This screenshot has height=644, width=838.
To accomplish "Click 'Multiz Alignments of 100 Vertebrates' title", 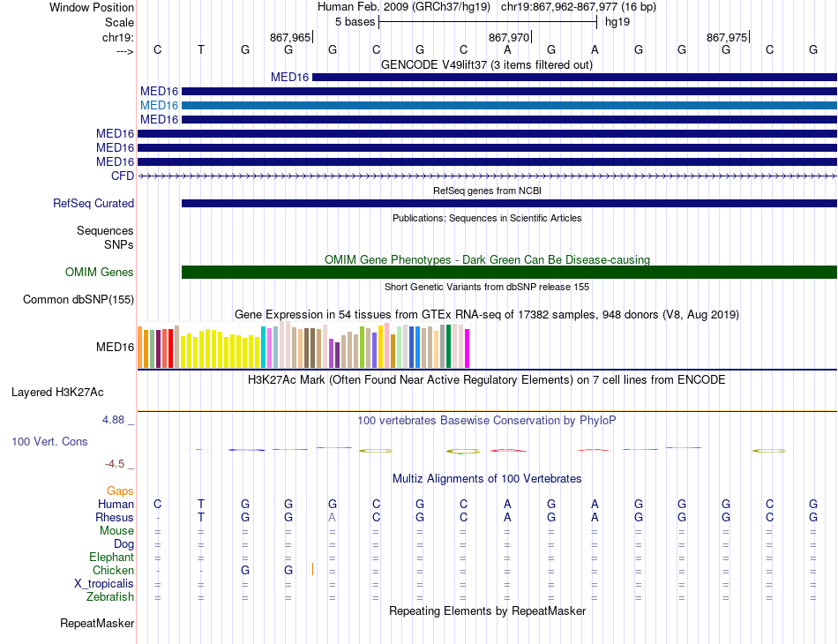I will pos(487,478).
